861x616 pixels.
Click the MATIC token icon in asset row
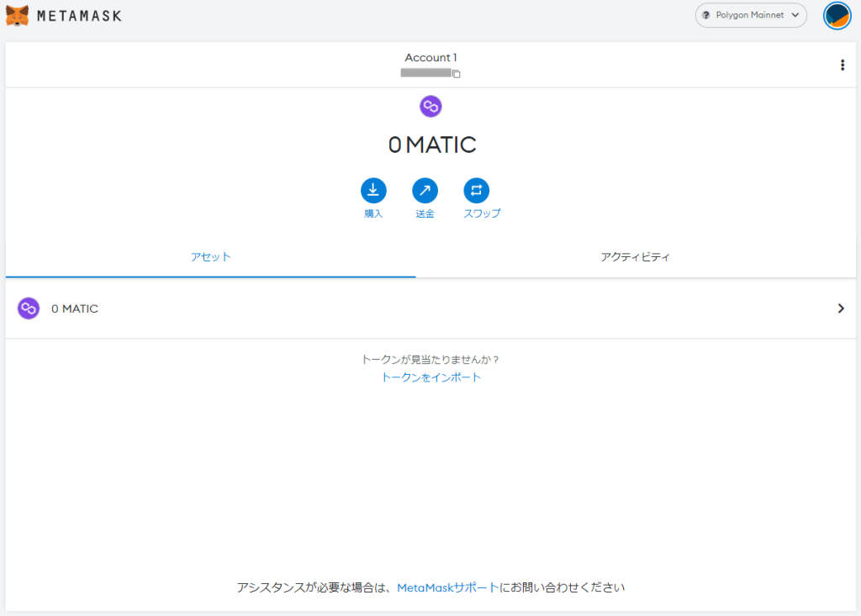(29, 308)
